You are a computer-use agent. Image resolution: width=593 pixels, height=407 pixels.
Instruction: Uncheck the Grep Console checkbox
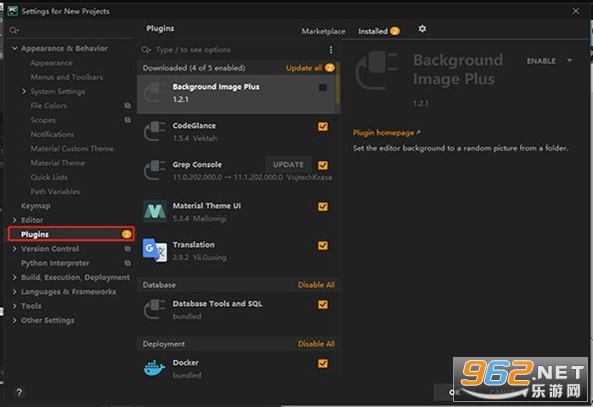[323, 165]
